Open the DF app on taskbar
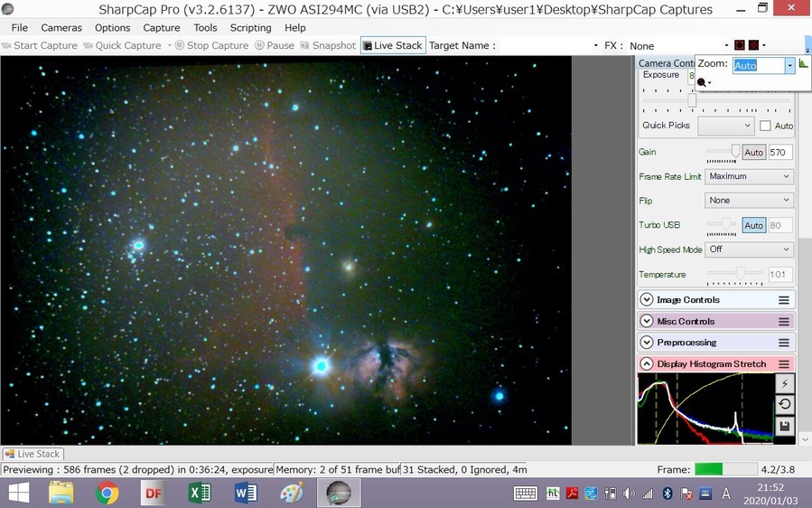Screen dimensions: 812x508 coord(154,493)
